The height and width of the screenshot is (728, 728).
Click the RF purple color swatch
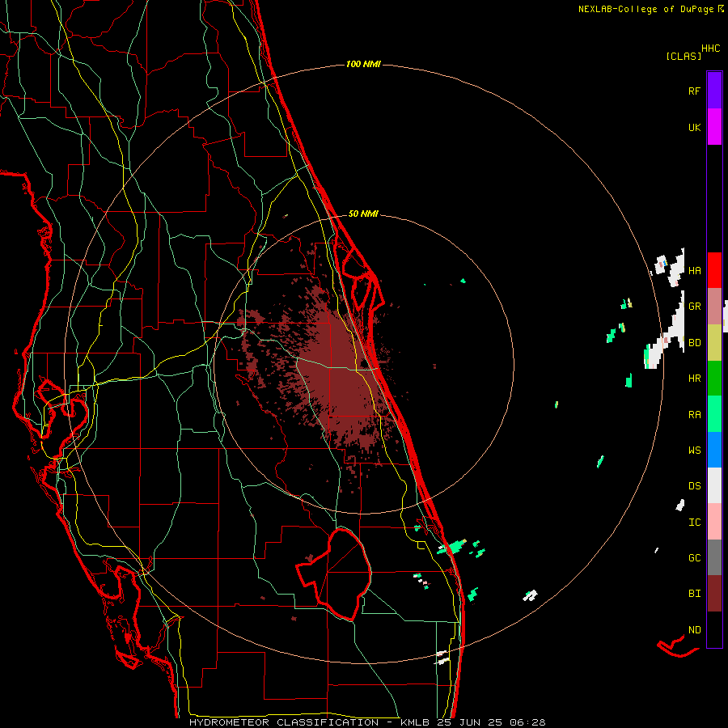point(714,91)
